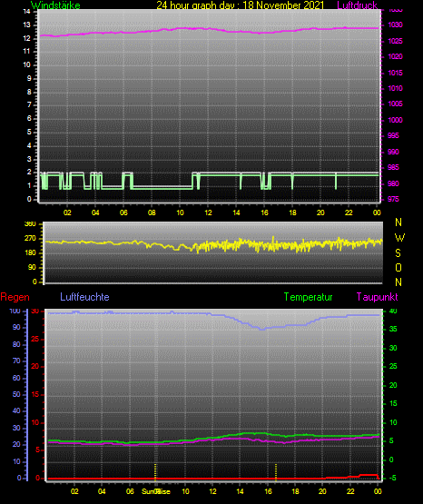The height and width of the screenshot is (504, 423).
Task: Click the humidity dip near hour 16
Action: (262, 329)
